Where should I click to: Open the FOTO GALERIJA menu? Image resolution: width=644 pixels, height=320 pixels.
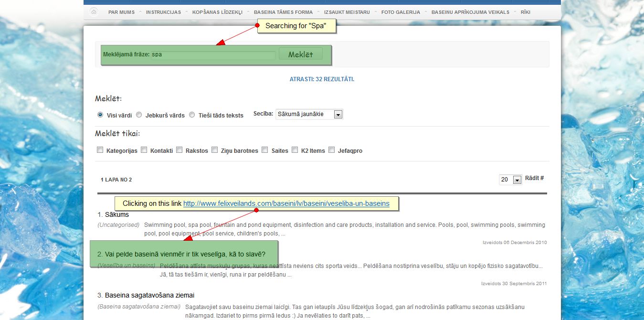(x=401, y=12)
